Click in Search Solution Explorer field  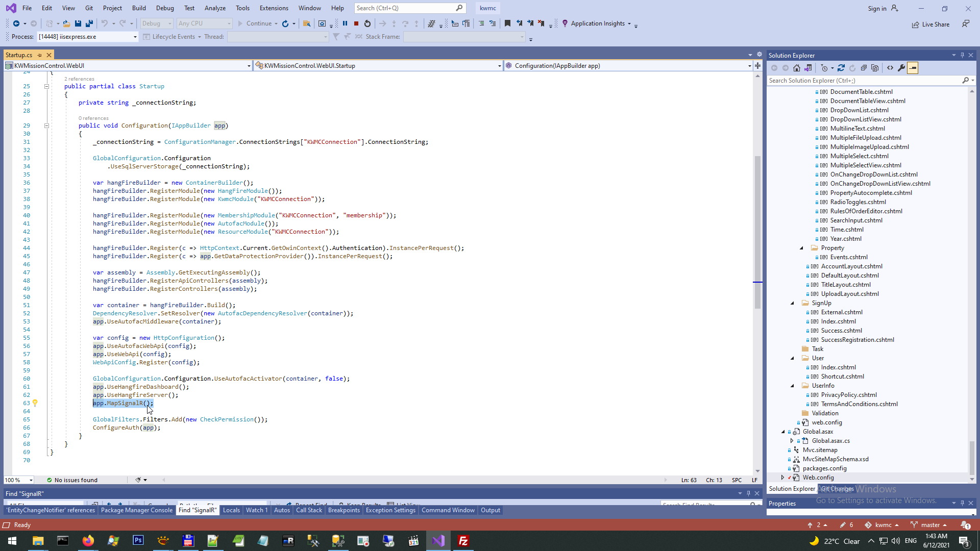[863, 81]
